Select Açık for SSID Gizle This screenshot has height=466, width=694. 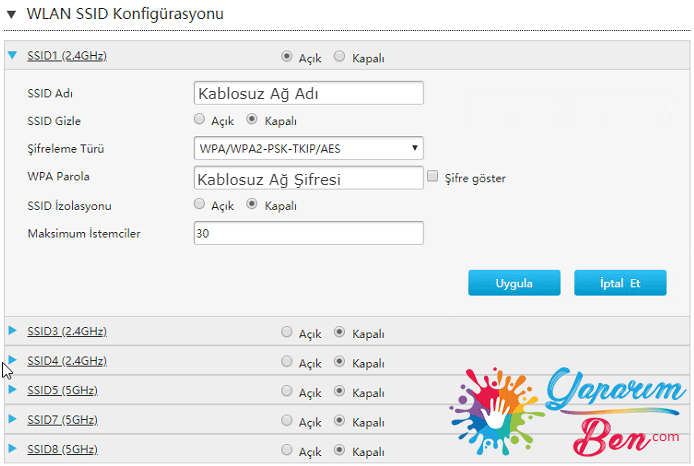click(200, 120)
